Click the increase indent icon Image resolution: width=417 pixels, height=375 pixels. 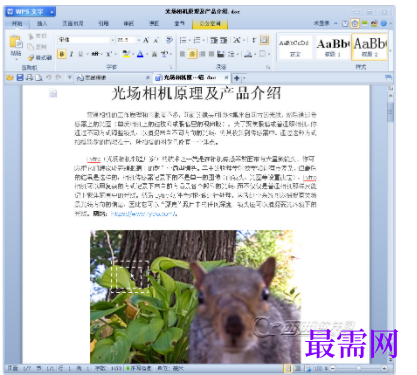click(224, 40)
